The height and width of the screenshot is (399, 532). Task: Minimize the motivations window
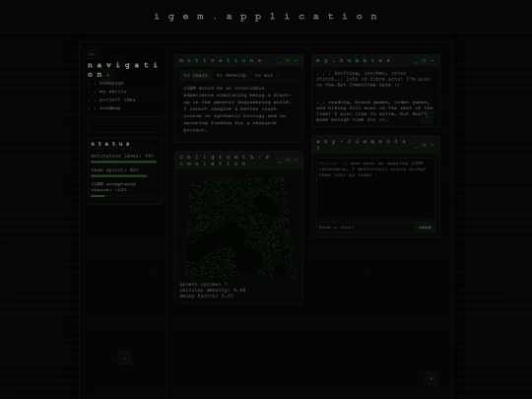(x=279, y=61)
